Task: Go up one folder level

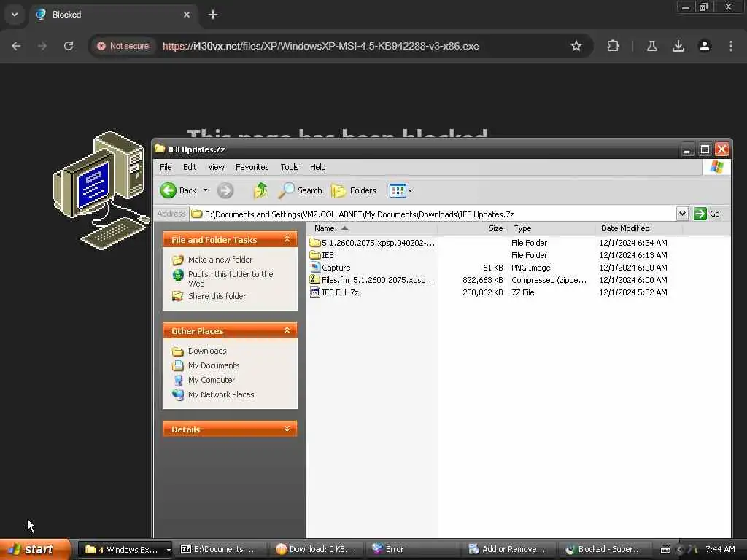Action: coord(260,190)
